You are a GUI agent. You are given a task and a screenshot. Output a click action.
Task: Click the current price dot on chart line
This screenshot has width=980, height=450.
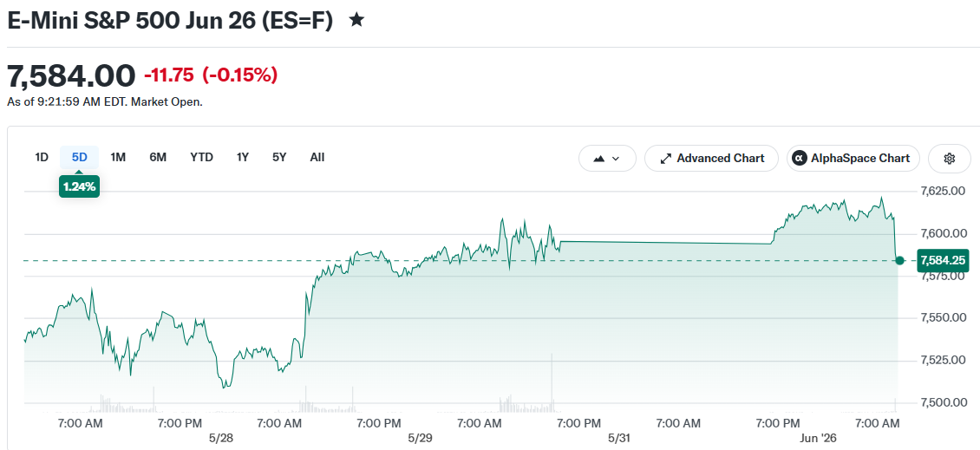click(x=899, y=260)
